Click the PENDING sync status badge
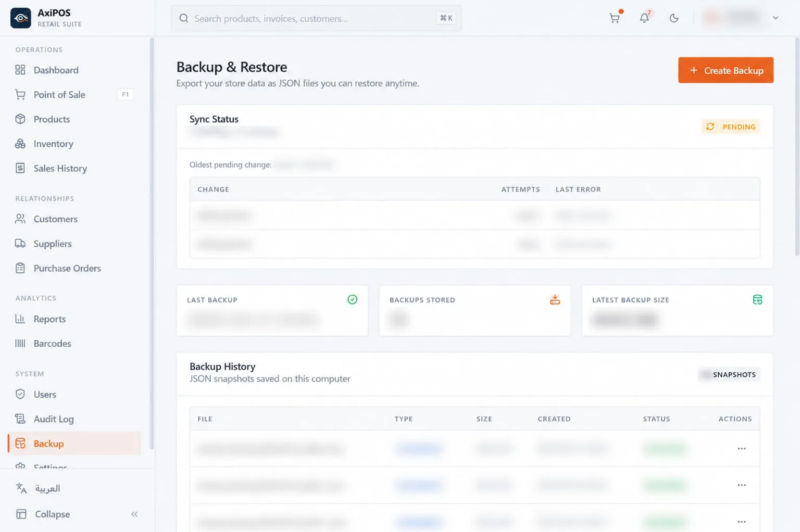The width and height of the screenshot is (800, 532). pos(731,126)
